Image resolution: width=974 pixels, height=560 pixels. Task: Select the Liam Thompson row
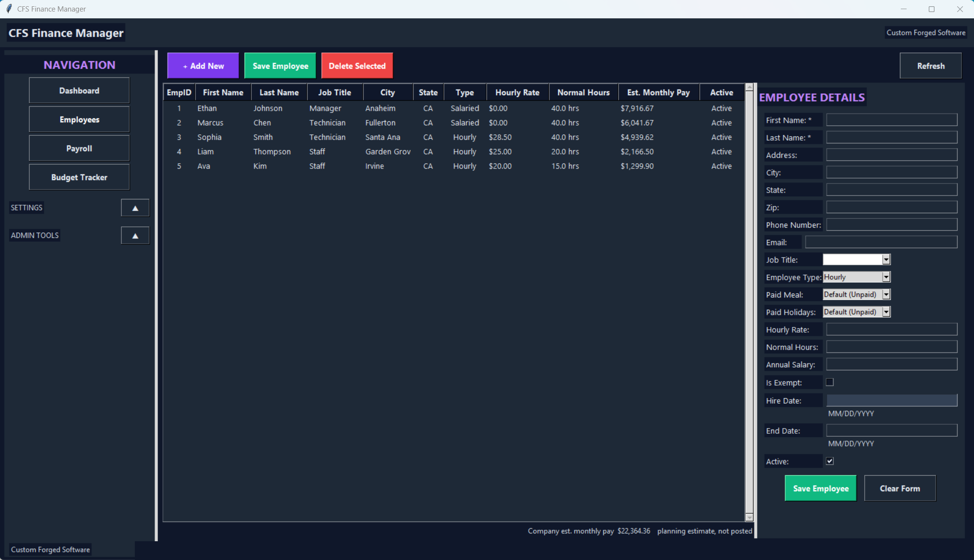click(x=454, y=152)
